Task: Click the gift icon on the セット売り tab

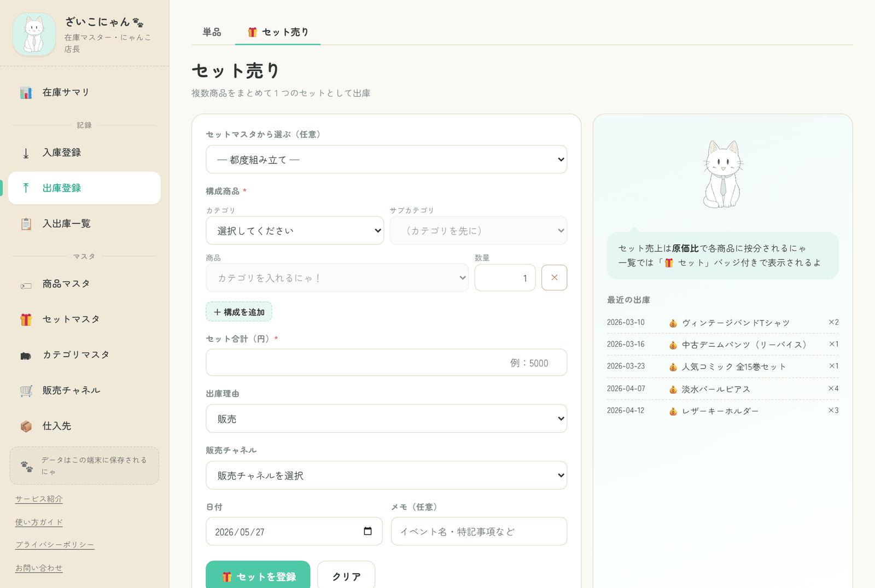Action: pos(252,32)
